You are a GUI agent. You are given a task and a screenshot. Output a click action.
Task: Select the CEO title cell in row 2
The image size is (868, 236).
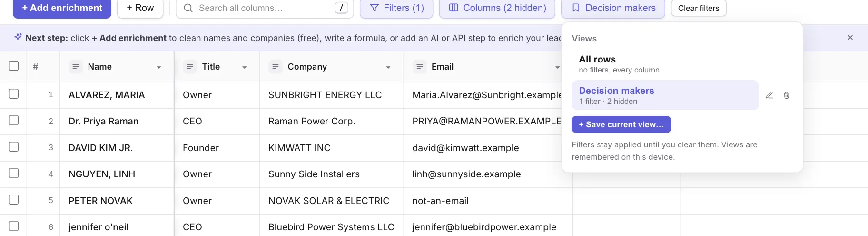tap(217, 121)
